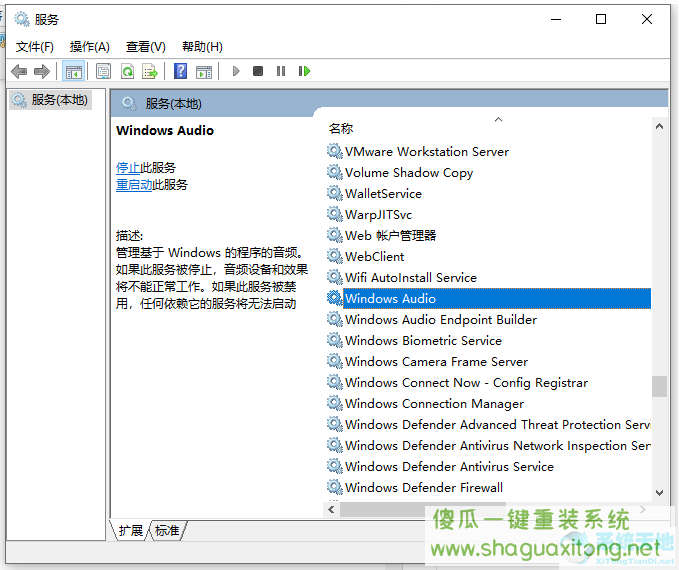The image size is (679, 570).
Task: Click the gear icon beside WarpJITSvc
Action: point(334,214)
